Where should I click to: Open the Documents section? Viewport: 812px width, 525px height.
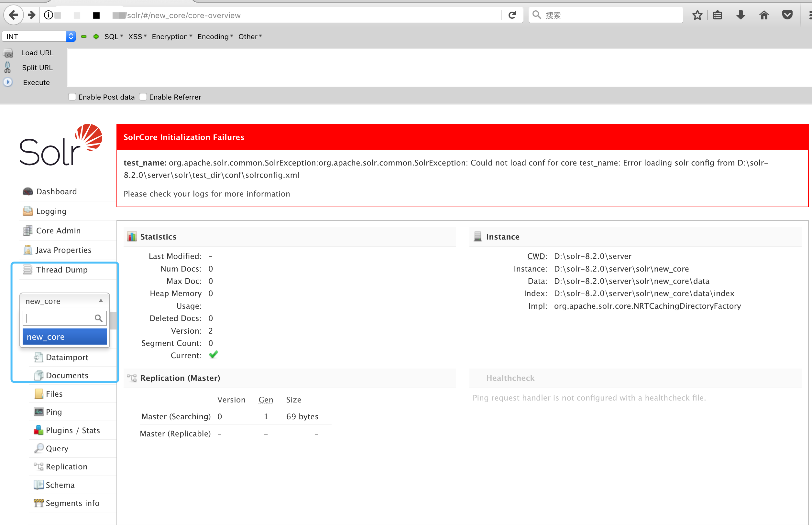[67, 375]
